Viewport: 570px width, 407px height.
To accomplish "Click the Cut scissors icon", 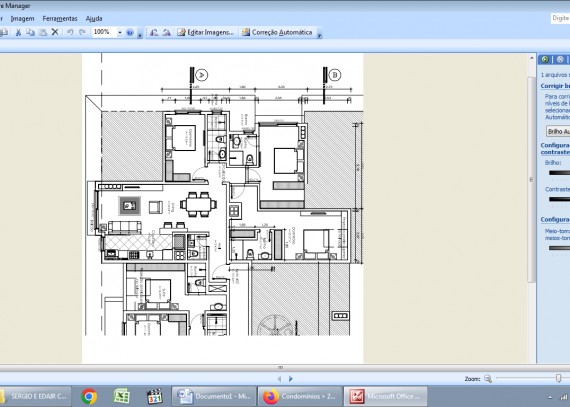I will [18, 32].
